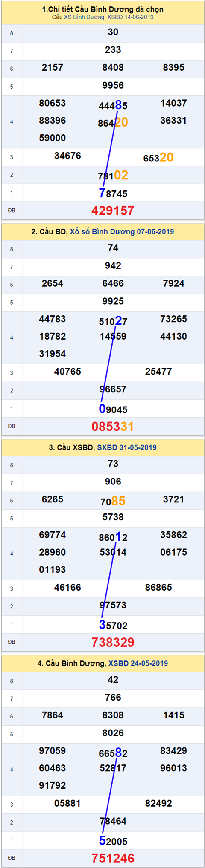Select the fourth prize number 14037
The height and width of the screenshot is (868, 205).
[174, 103]
